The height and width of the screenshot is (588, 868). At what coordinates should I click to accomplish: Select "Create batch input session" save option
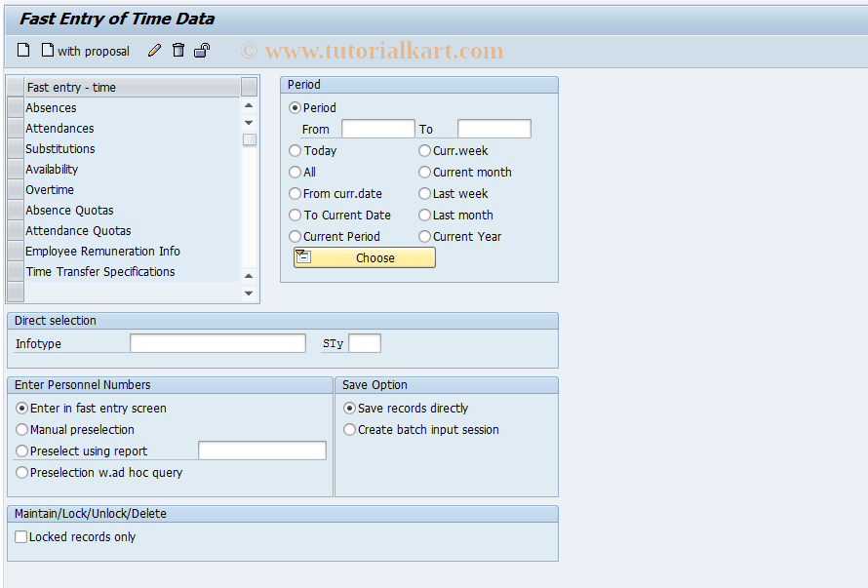(x=349, y=429)
